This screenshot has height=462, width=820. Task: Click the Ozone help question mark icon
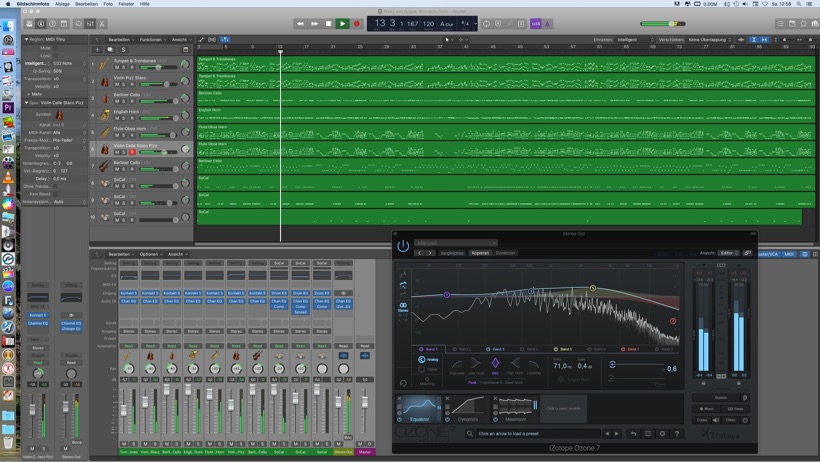click(677, 434)
